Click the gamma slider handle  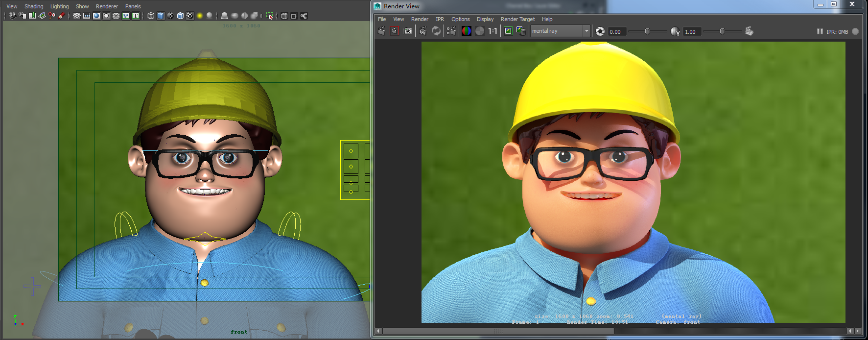722,31
